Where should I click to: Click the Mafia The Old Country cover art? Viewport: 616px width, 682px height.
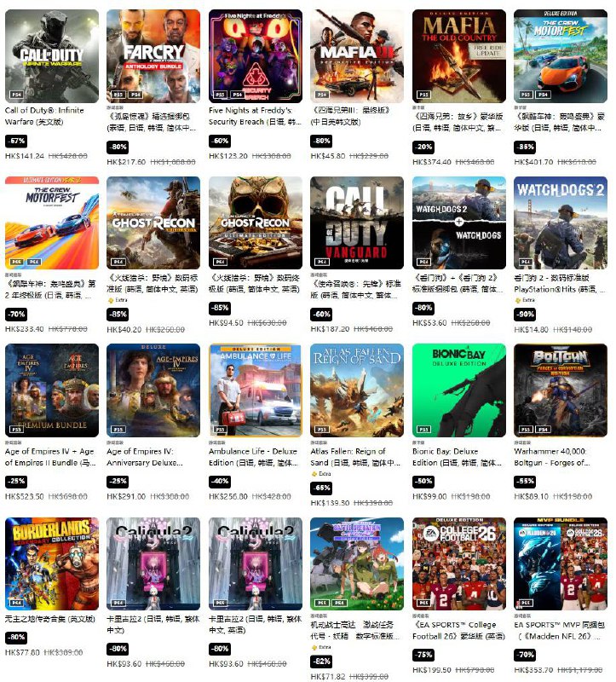[x=459, y=56]
